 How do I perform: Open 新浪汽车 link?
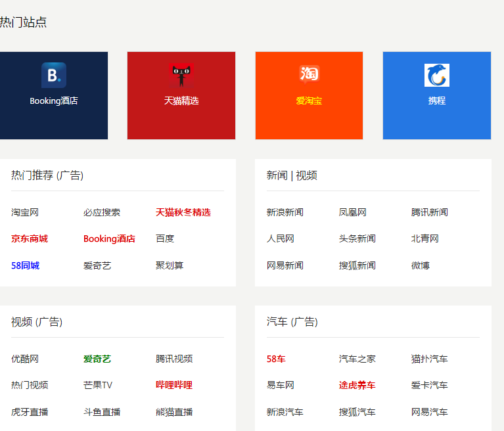click(x=285, y=413)
